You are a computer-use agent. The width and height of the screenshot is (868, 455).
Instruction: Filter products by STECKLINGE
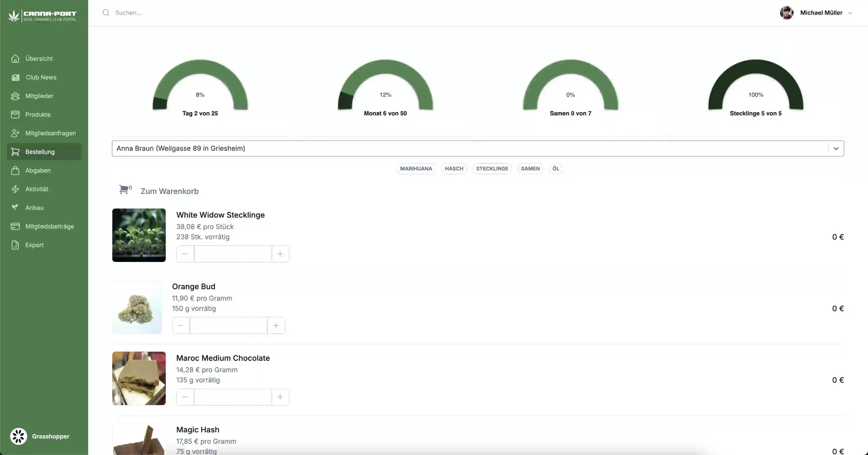pyautogui.click(x=492, y=169)
